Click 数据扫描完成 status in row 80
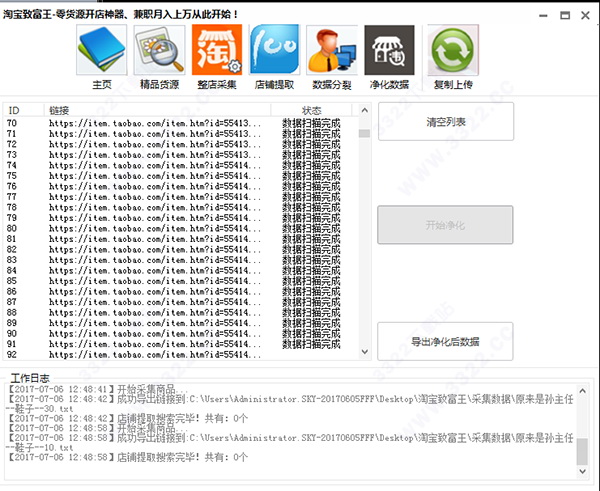 (x=311, y=228)
